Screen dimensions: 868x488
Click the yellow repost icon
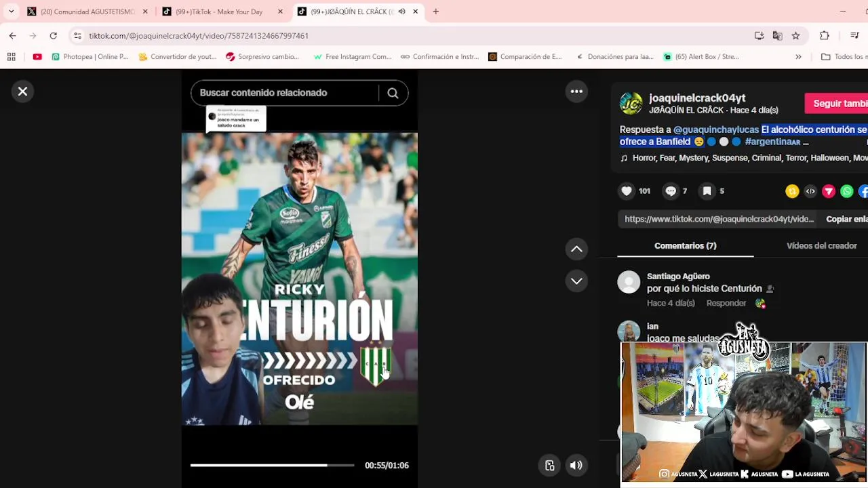(792, 192)
